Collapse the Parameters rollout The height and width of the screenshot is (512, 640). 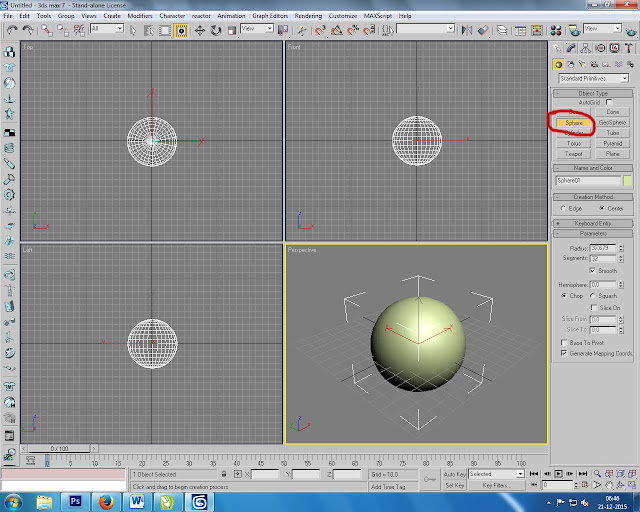(593, 234)
